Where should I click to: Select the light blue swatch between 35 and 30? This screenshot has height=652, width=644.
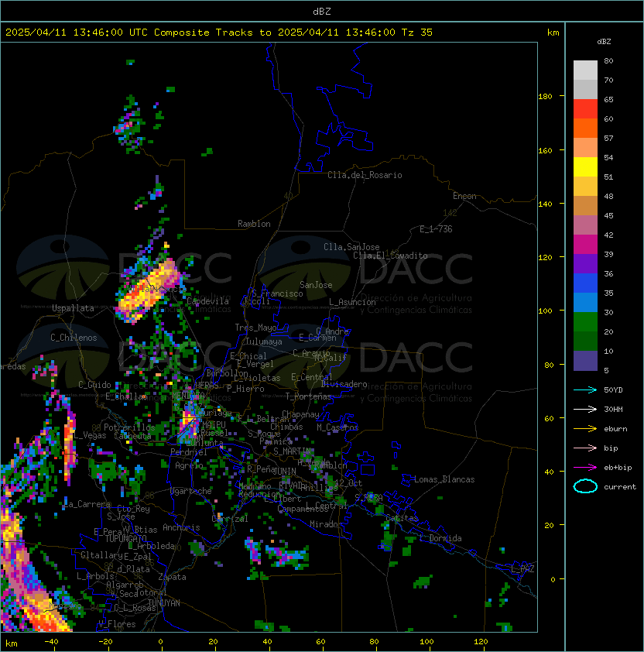click(x=585, y=302)
